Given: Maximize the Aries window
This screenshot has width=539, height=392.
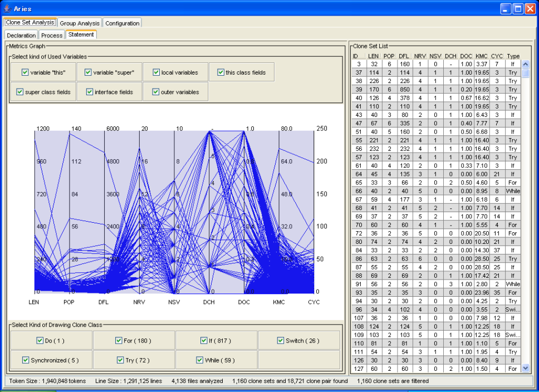Looking at the screenshot, I should 517,8.
